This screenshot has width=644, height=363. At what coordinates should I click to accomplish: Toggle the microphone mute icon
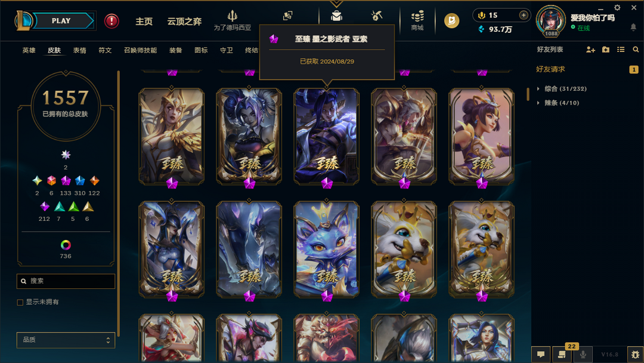(x=583, y=354)
